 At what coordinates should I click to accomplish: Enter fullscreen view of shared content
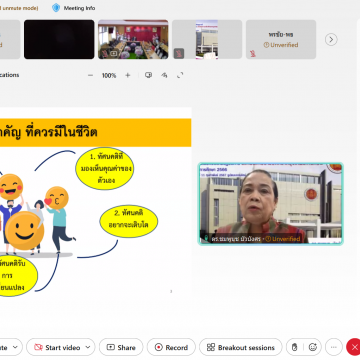pyautogui.click(x=180, y=75)
